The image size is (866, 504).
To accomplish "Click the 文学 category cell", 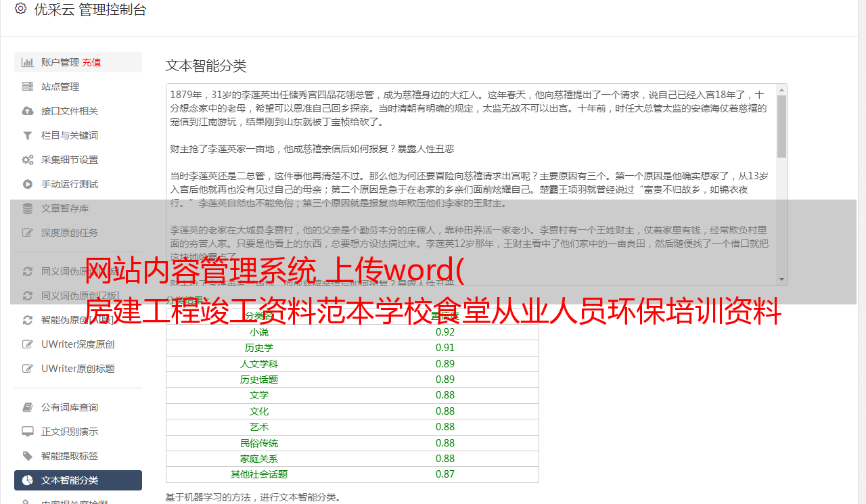I will coord(259,395).
